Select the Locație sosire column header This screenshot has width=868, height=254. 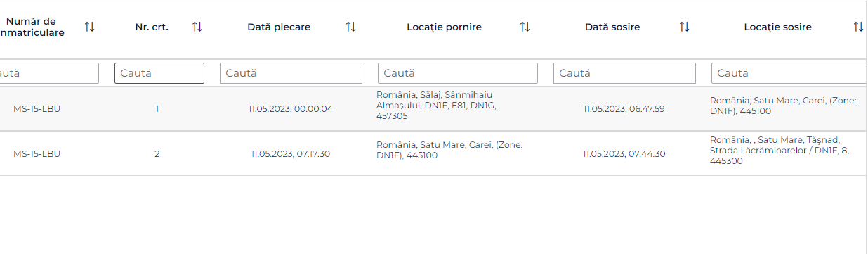coord(777,27)
